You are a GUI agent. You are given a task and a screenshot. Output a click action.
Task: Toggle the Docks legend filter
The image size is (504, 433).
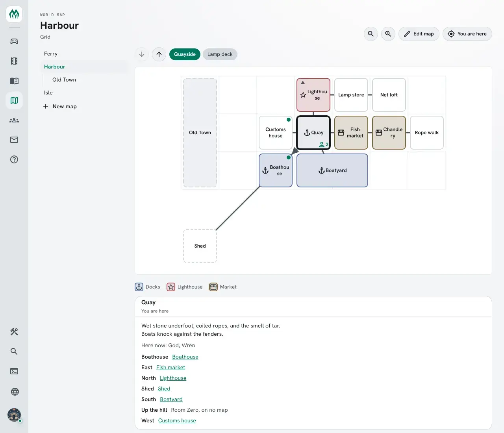(148, 287)
